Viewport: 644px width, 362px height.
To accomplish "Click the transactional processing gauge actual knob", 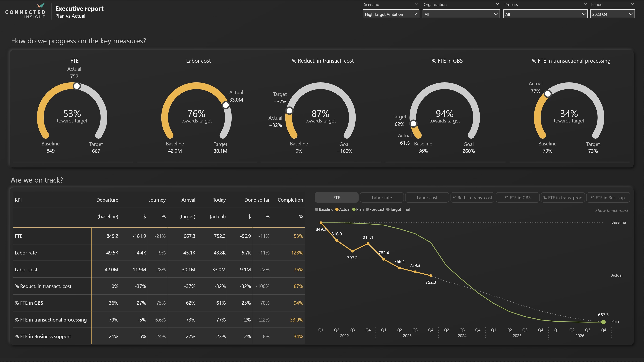I will point(548,94).
